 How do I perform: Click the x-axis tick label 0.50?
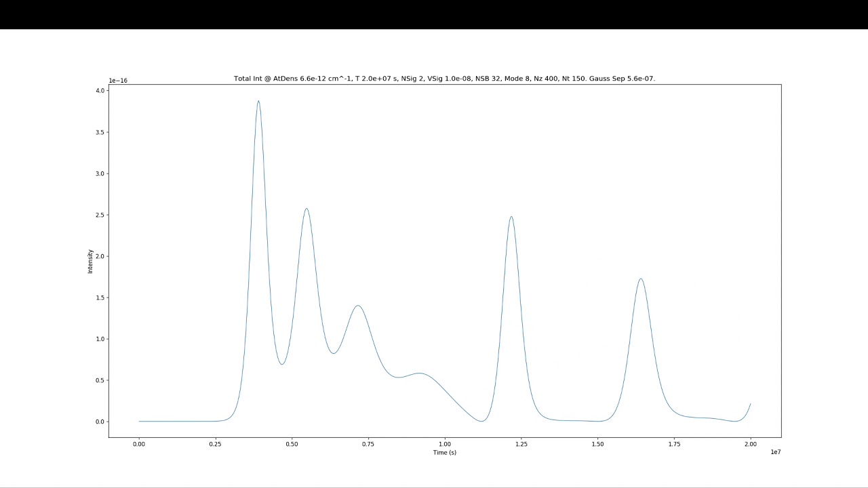coord(292,445)
